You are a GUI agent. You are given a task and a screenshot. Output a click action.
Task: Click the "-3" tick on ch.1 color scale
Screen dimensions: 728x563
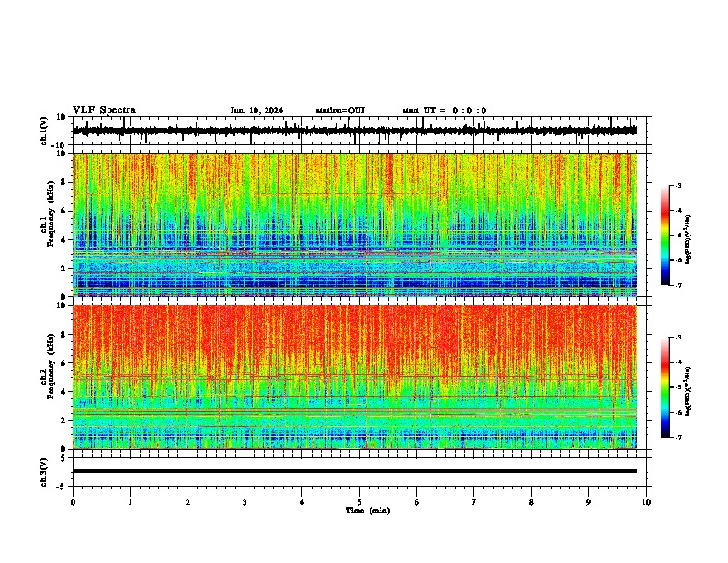678,186
